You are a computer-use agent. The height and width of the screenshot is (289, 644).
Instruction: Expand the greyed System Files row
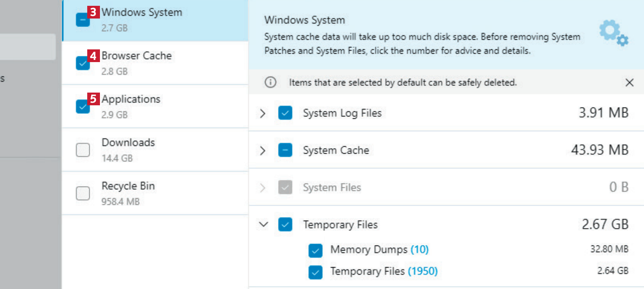(x=263, y=188)
